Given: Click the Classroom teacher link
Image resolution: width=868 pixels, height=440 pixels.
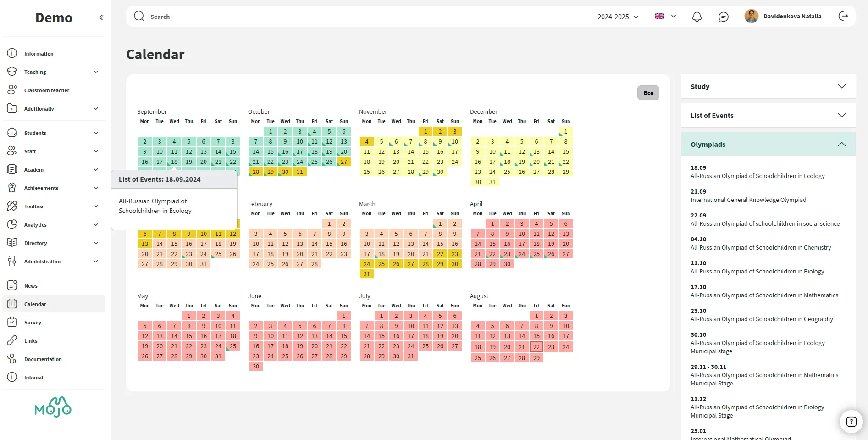Looking at the screenshot, I should [47, 90].
